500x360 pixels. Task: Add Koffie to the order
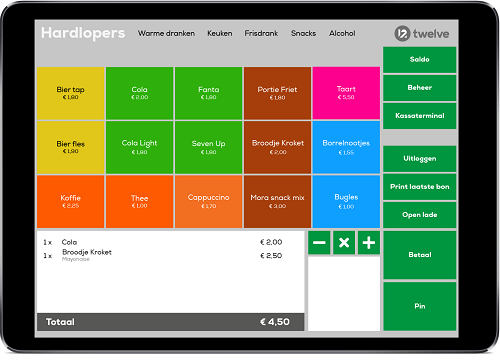tap(70, 202)
